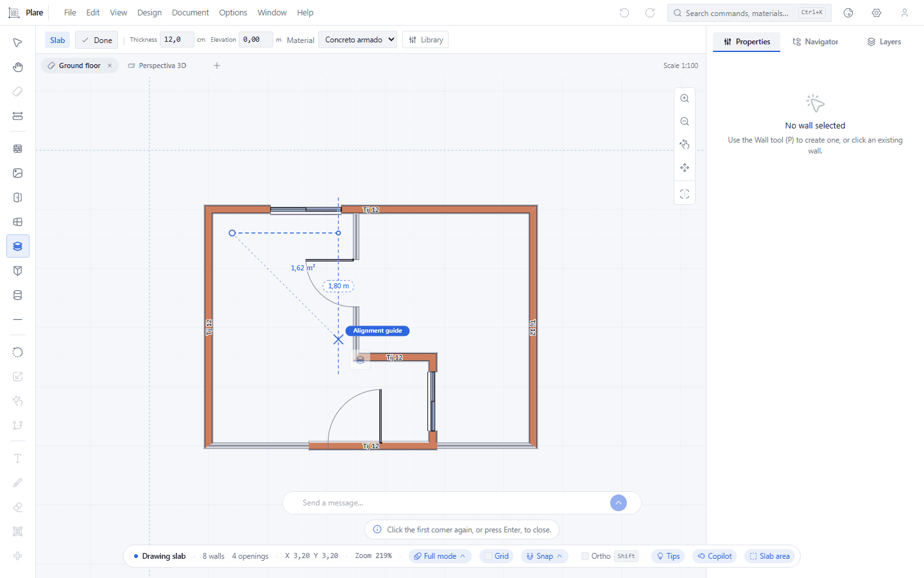Select the brick wall tool
This screenshot has height=578, width=924.
coord(18,149)
